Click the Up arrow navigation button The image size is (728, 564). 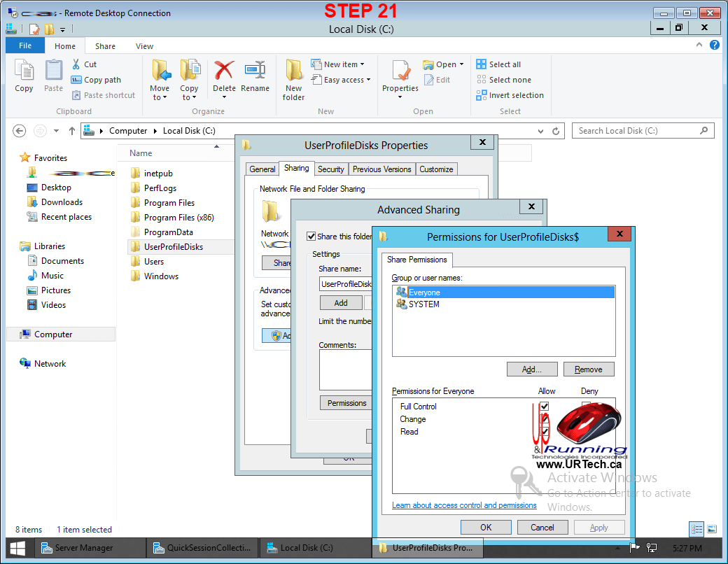click(x=72, y=131)
